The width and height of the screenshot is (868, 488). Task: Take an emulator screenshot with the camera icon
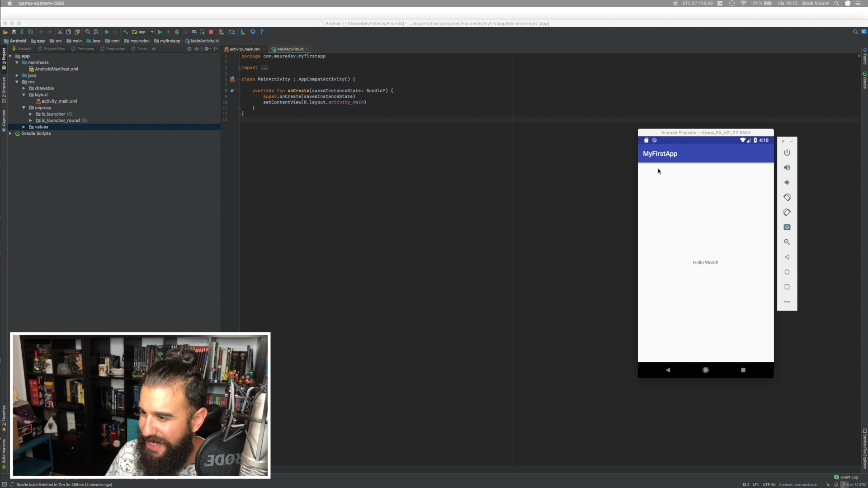coord(787,227)
